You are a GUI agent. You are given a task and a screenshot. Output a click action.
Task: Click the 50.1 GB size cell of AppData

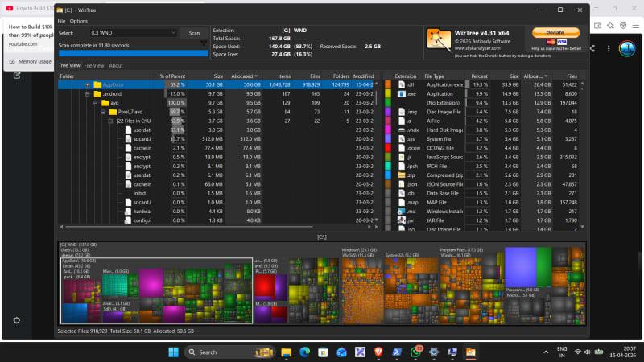coord(214,84)
